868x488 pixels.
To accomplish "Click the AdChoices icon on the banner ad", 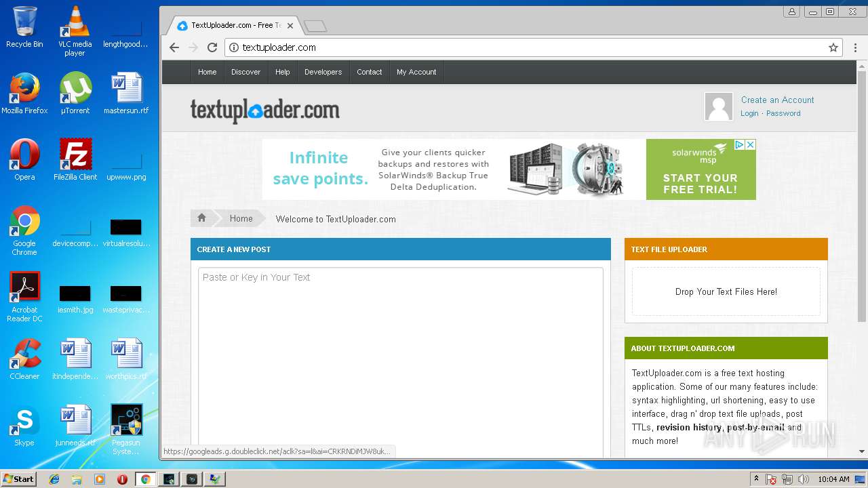I will tap(740, 144).
